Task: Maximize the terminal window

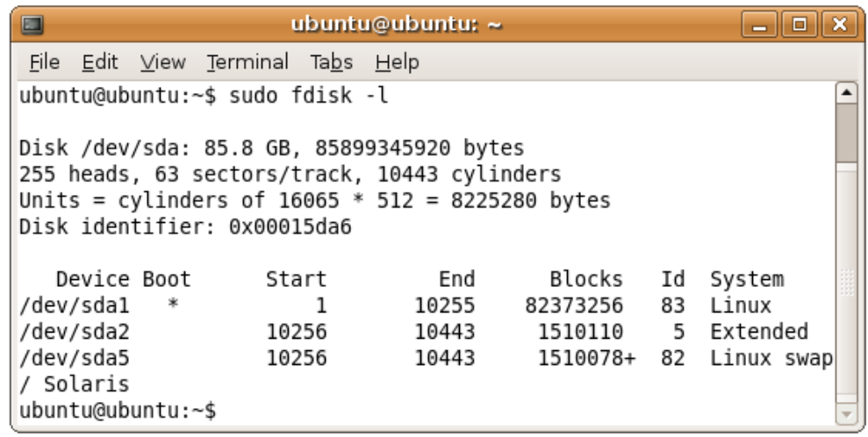Action: 800,25
